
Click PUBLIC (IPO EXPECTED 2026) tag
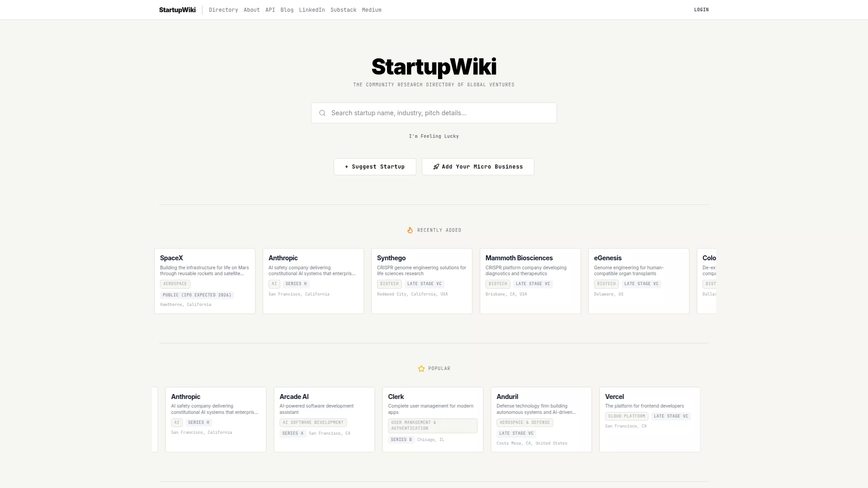pos(197,295)
